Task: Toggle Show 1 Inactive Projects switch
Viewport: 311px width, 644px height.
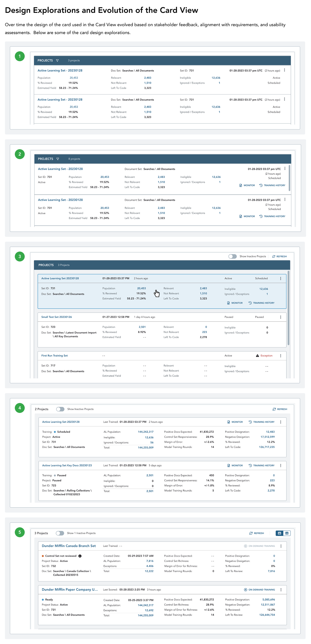Action: coord(60,533)
